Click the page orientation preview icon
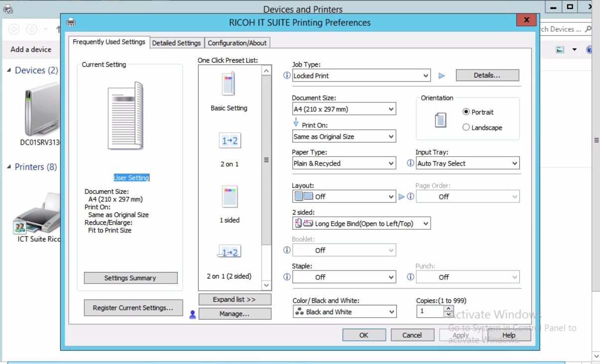 pyautogui.click(x=441, y=120)
